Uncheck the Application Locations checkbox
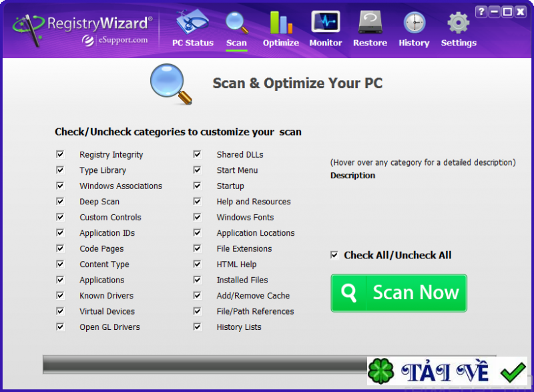The image size is (534, 392). click(x=197, y=232)
